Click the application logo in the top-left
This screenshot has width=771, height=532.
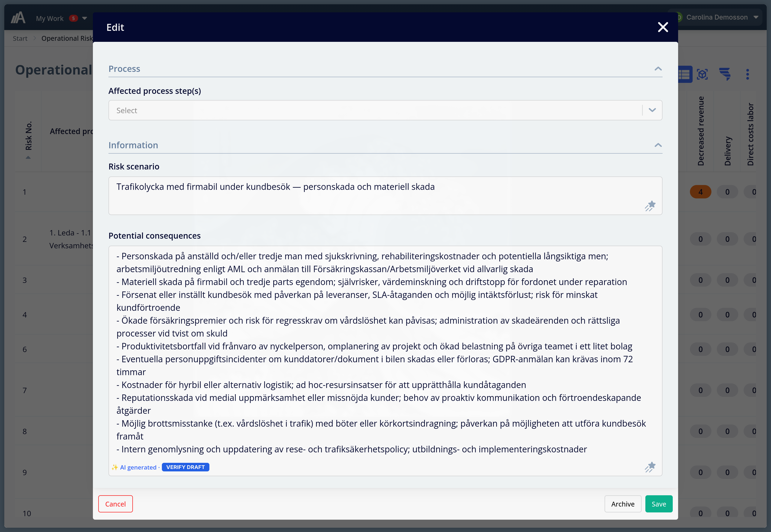[x=18, y=17]
